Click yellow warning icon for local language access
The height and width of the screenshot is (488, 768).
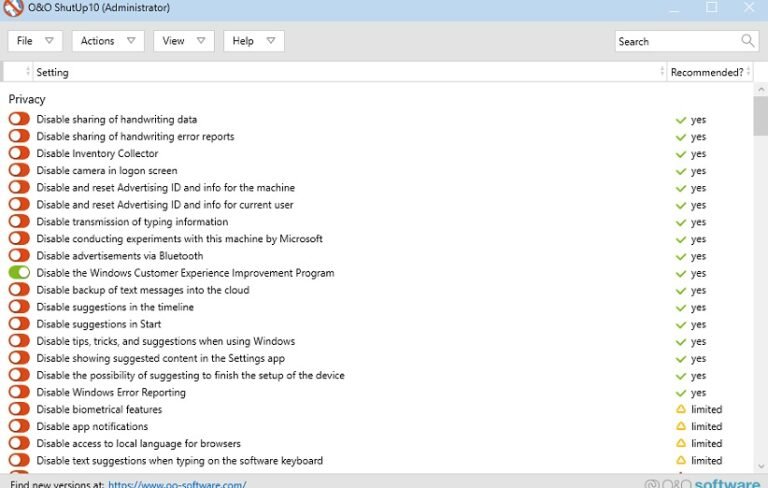point(681,444)
